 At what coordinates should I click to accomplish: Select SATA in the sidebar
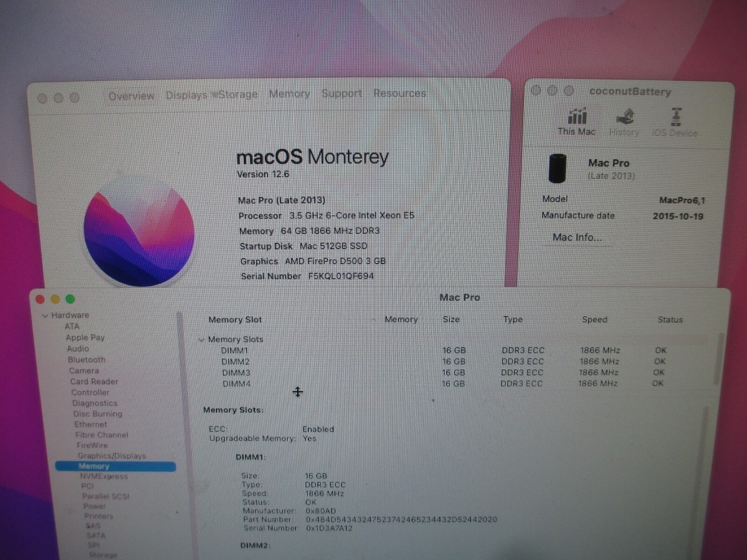click(x=96, y=535)
